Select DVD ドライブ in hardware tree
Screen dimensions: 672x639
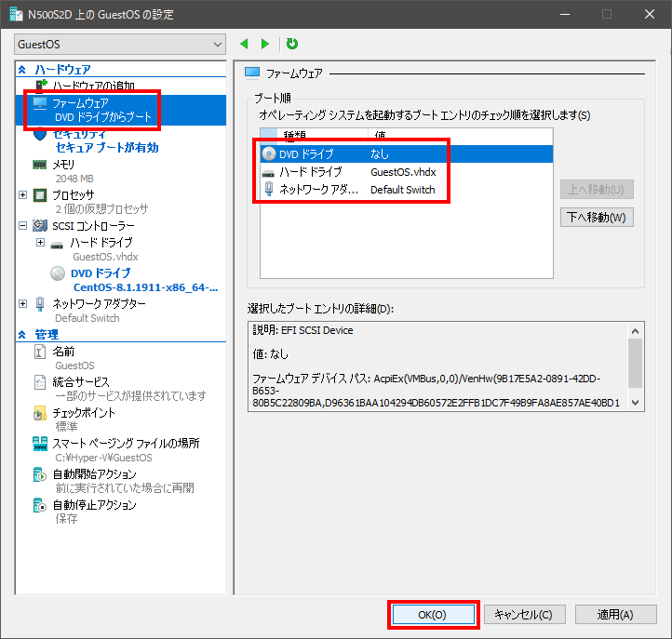point(101,273)
